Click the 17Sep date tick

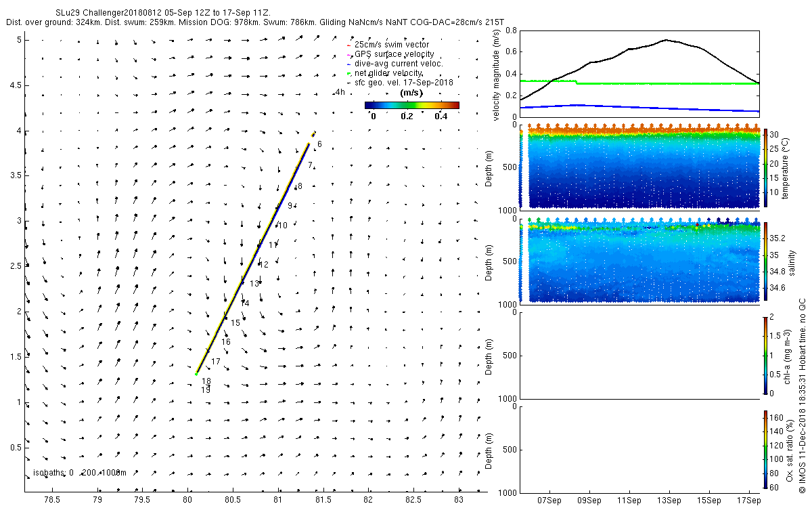(749, 501)
